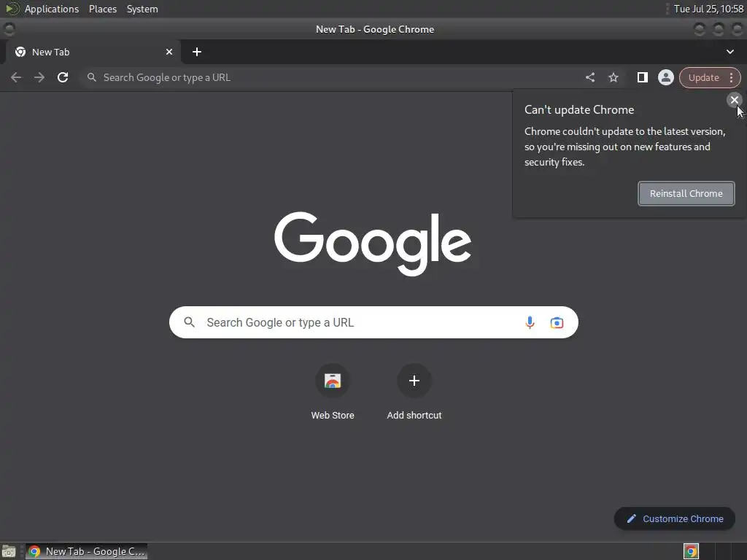Click the clock showing Tue Jul 25
Viewport: 747px width, 560px height.
(708, 9)
